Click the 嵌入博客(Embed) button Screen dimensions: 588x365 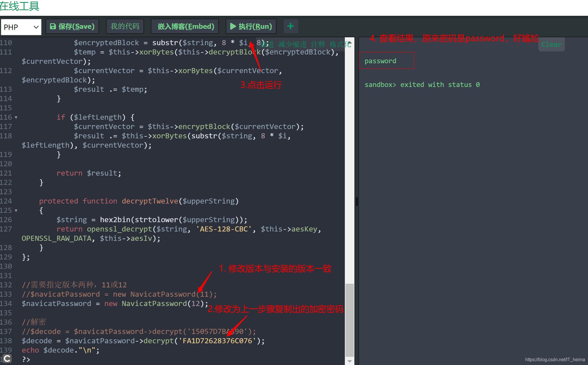(185, 27)
